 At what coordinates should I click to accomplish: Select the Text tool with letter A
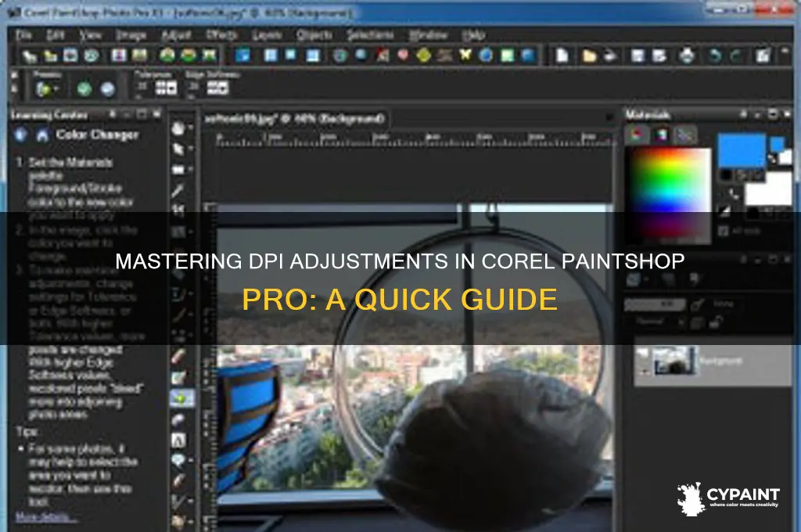(x=178, y=440)
